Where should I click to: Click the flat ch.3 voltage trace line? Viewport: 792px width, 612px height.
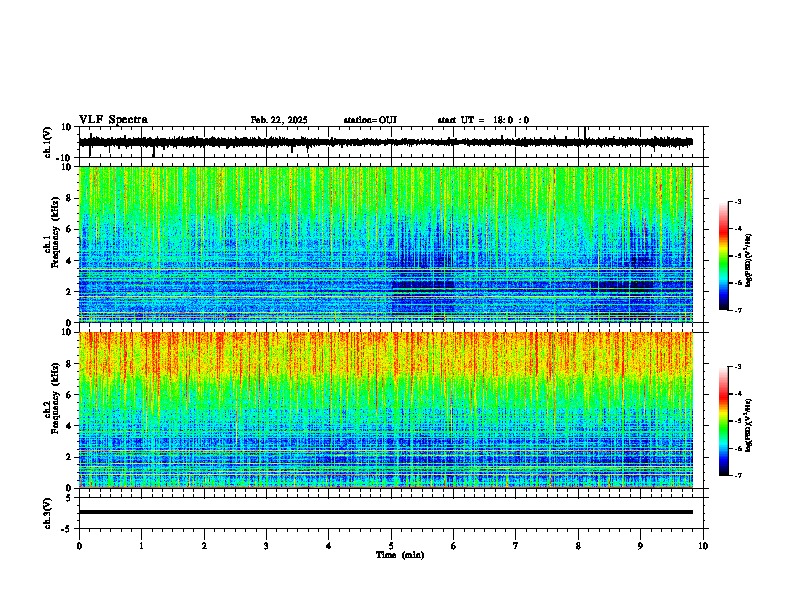(x=386, y=512)
